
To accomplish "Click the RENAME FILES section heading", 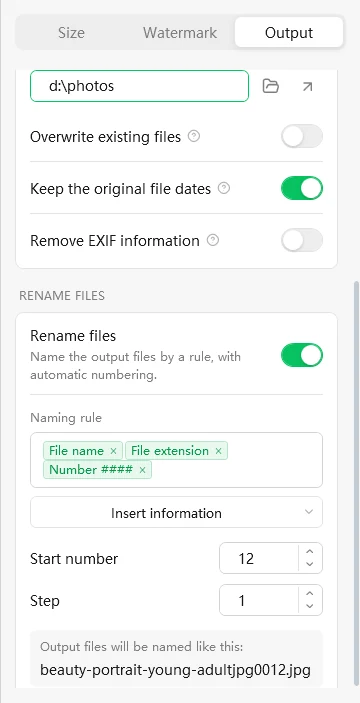I will point(62,295).
